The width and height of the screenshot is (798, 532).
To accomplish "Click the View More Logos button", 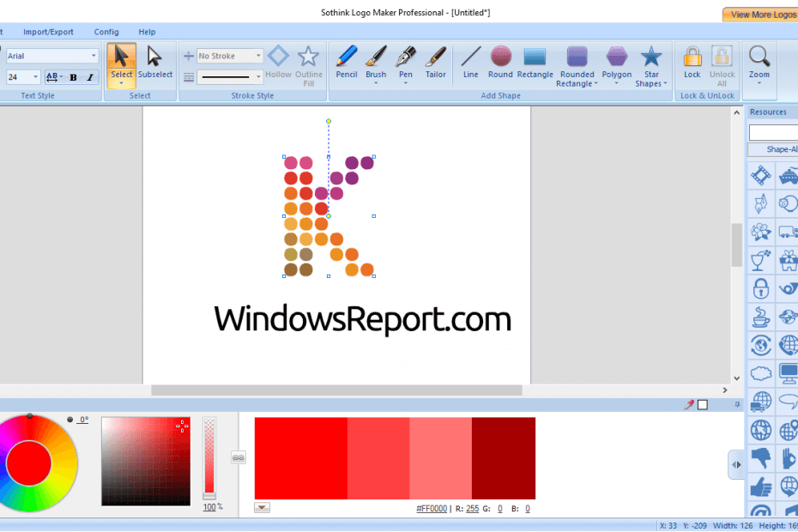I will [x=761, y=15].
